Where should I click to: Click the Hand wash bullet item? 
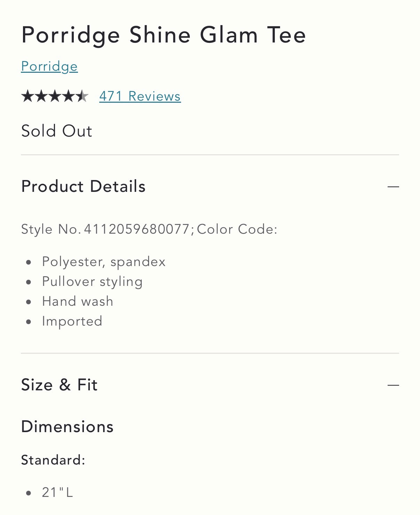pyautogui.click(x=78, y=301)
